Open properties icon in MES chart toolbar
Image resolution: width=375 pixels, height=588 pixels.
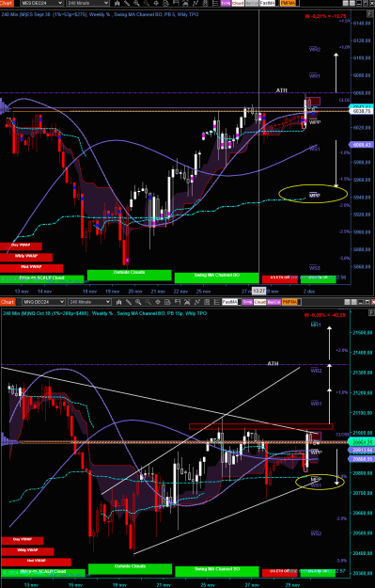point(215,3)
